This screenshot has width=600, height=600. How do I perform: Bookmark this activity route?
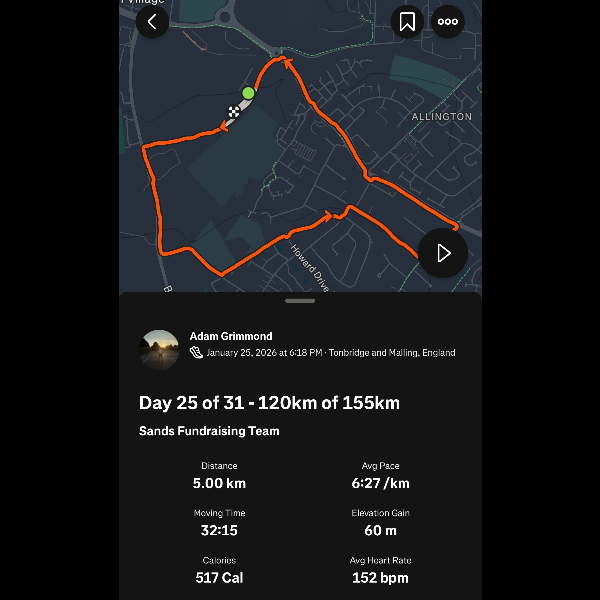click(x=407, y=22)
